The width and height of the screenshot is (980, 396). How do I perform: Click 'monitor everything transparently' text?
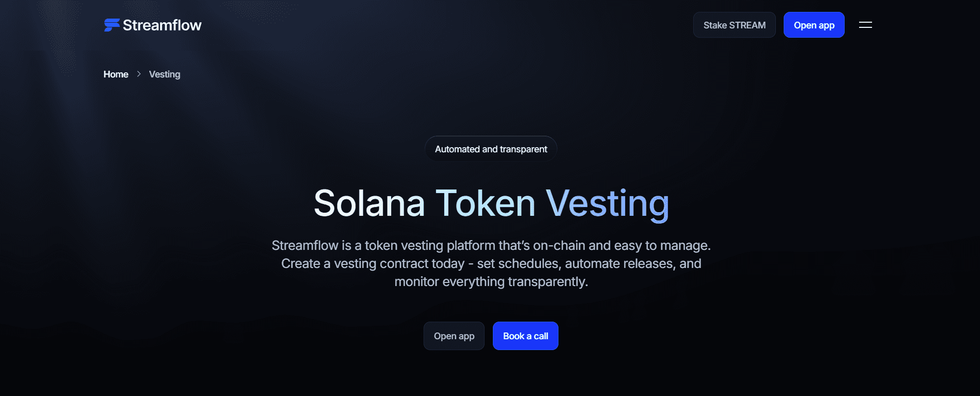tap(491, 282)
